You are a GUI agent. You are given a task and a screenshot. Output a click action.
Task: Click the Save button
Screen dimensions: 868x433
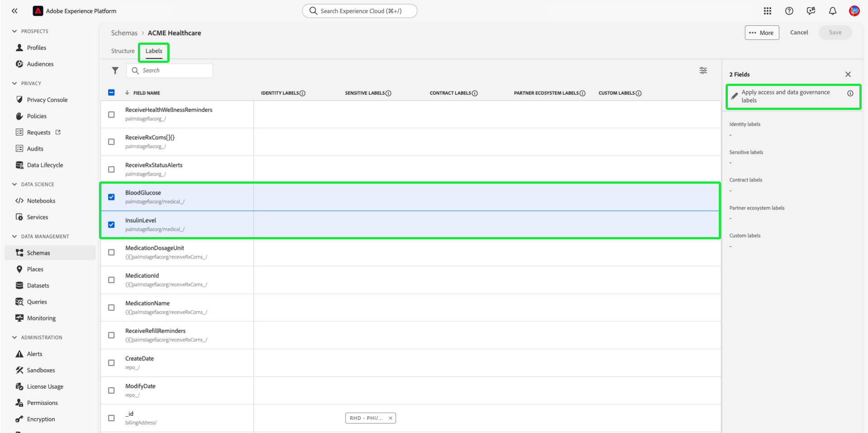click(x=835, y=33)
